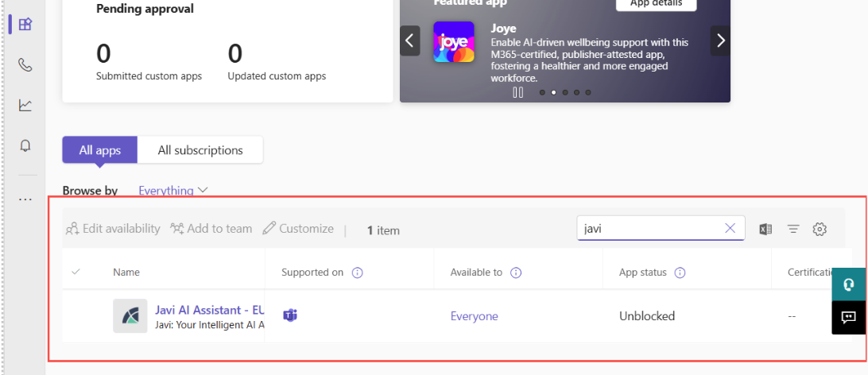Viewport: 868px width, 375px height.
Task: Open Teams apps icon in sidebar
Action: 25,25
